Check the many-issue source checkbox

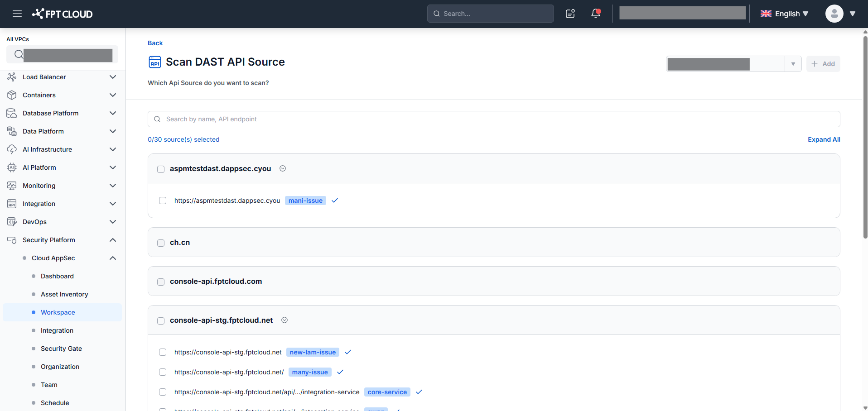pos(163,372)
